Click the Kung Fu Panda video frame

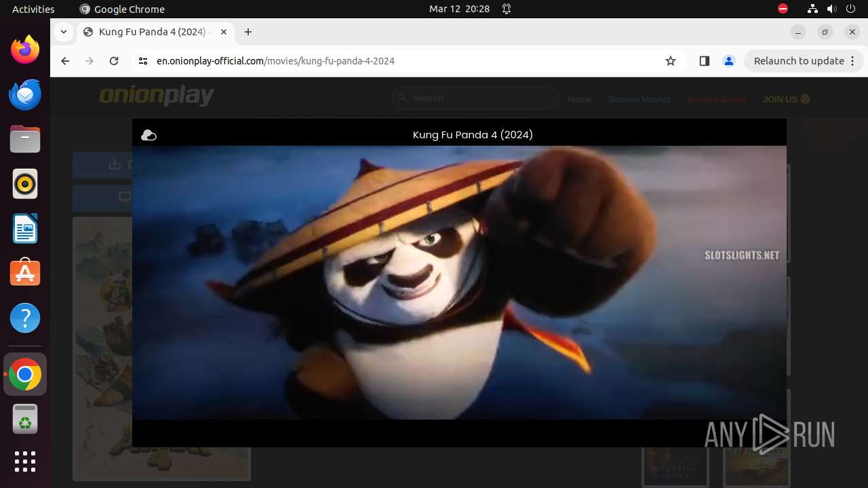pos(459,283)
